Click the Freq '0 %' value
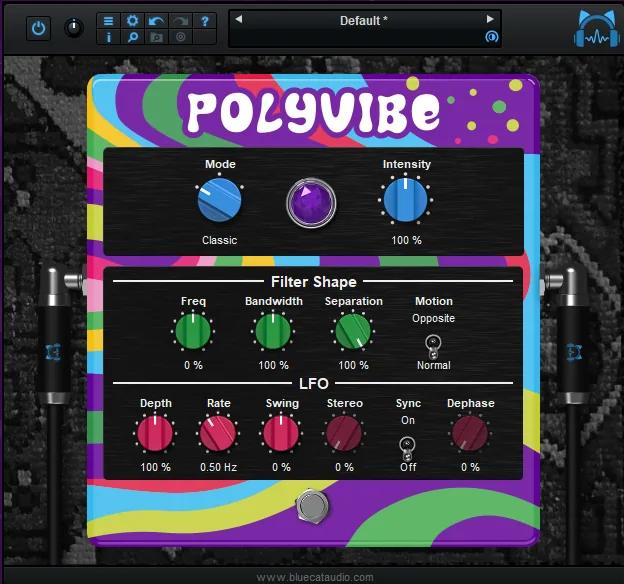 pyautogui.click(x=193, y=365)
